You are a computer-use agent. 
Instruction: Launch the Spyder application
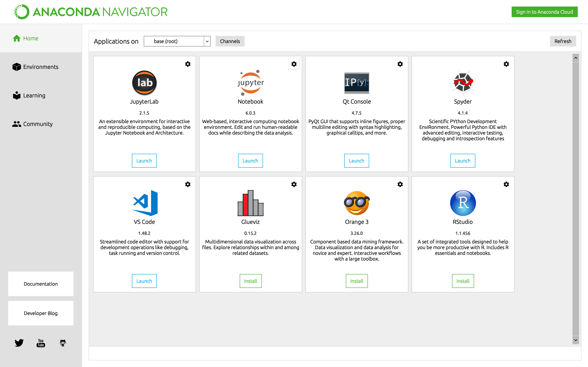(462, 161)
